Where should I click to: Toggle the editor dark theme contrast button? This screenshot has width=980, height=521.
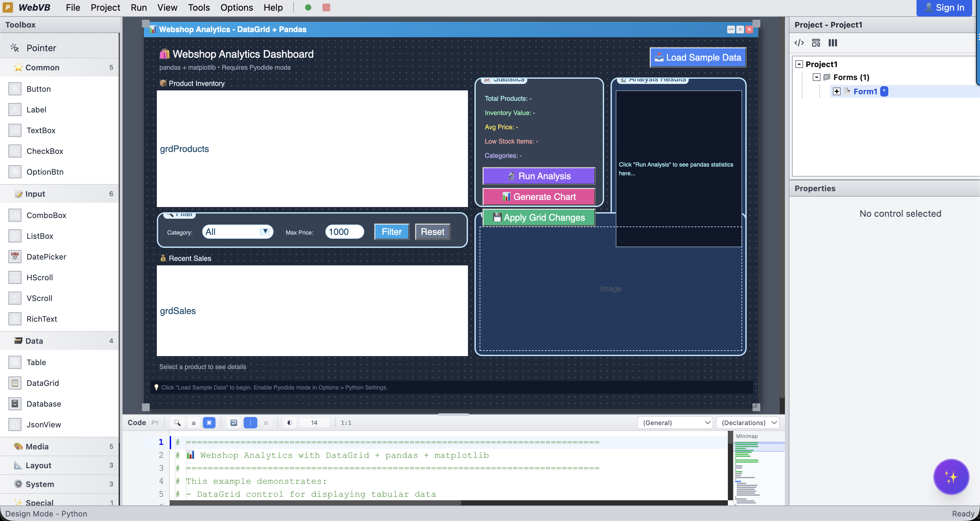point(289,423)
